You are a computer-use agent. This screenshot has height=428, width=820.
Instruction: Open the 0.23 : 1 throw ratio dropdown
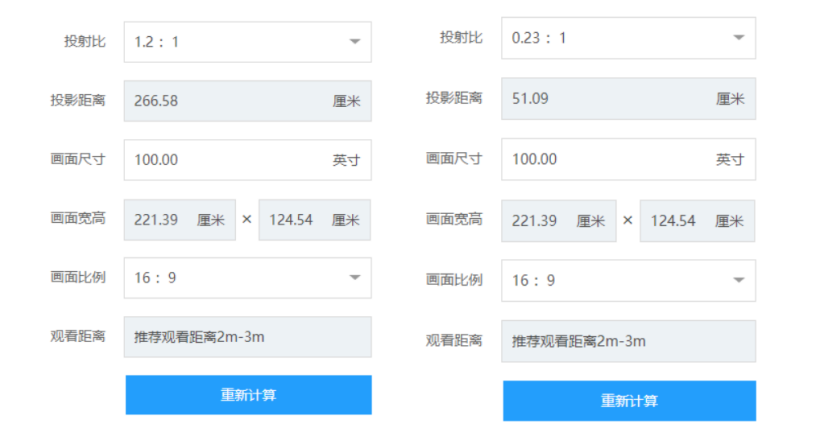coord(628,38)
